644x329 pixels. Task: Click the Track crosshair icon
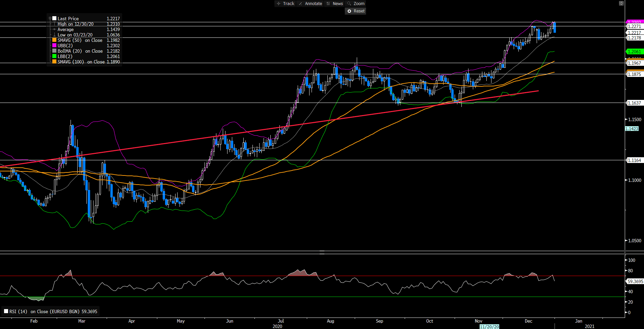278,3
